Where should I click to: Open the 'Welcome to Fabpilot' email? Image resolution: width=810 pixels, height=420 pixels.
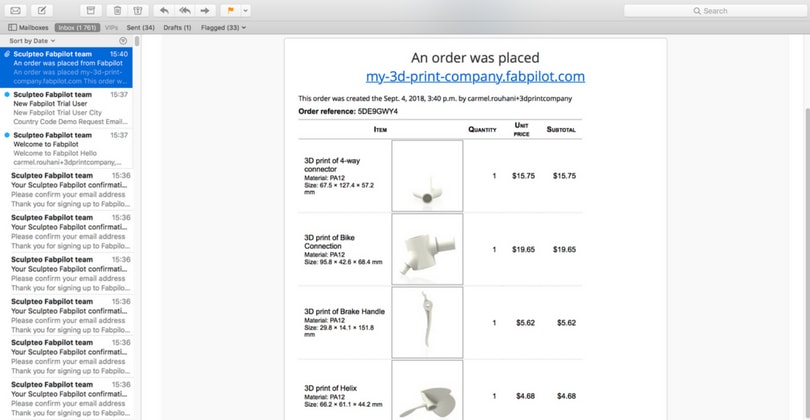click(66, 149)
